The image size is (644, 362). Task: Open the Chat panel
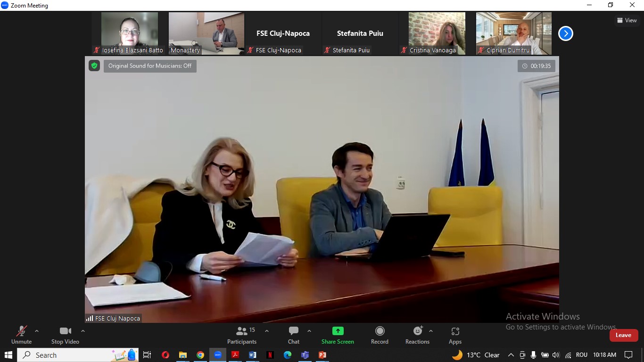(294, 335)
